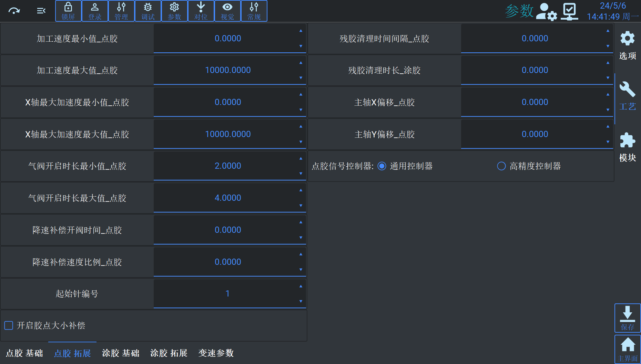Switch to 变速参数 tab
The height and width of the screenshot is (364, 641).
216,353
